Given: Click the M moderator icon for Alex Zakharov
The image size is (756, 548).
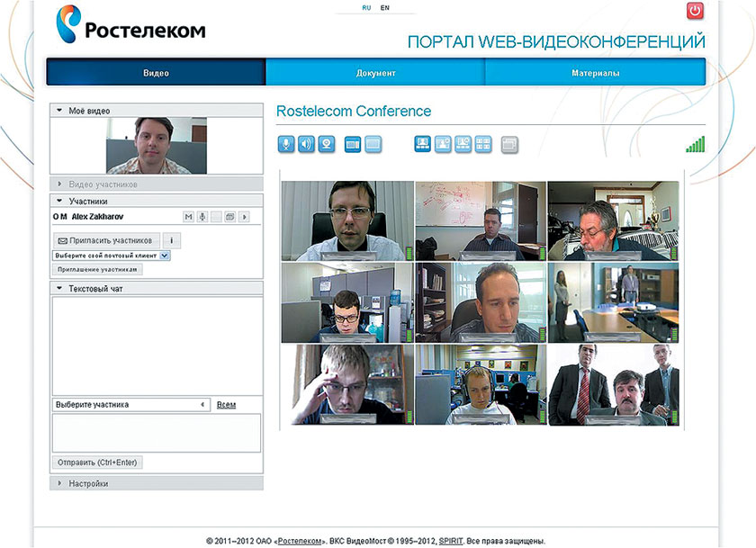Looking at the screenshot, I should 188,217.
